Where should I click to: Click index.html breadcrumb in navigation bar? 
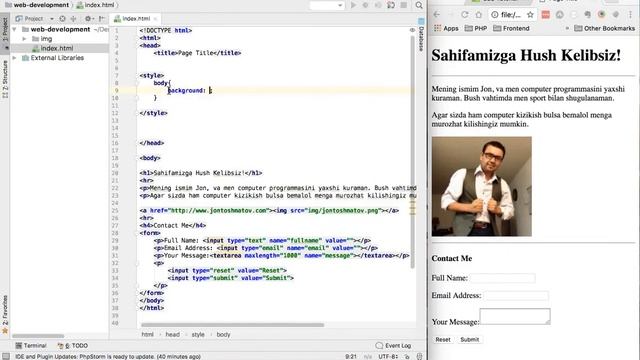click(96, 5)
